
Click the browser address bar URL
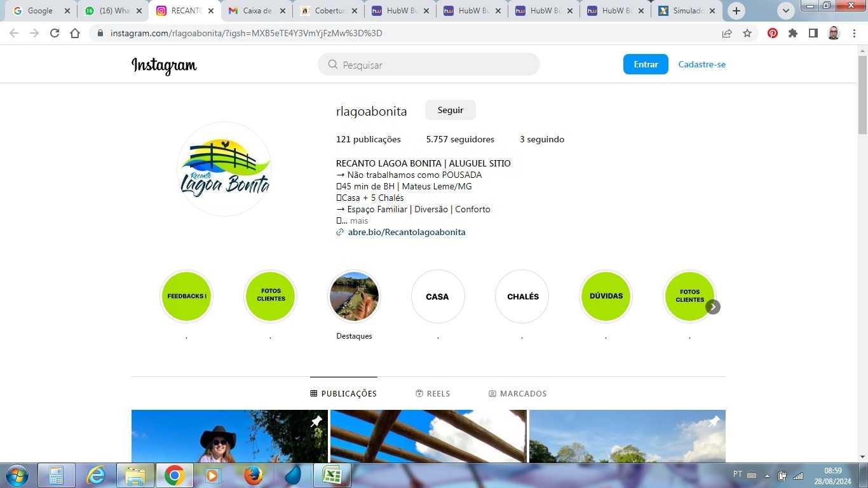247,33
